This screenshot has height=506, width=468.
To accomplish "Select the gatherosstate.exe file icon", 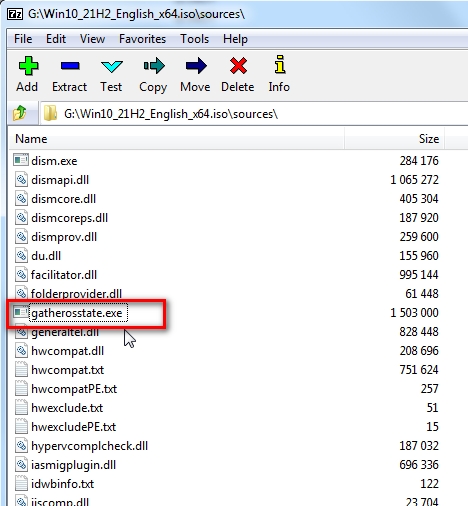I will [x=21, y=312].
